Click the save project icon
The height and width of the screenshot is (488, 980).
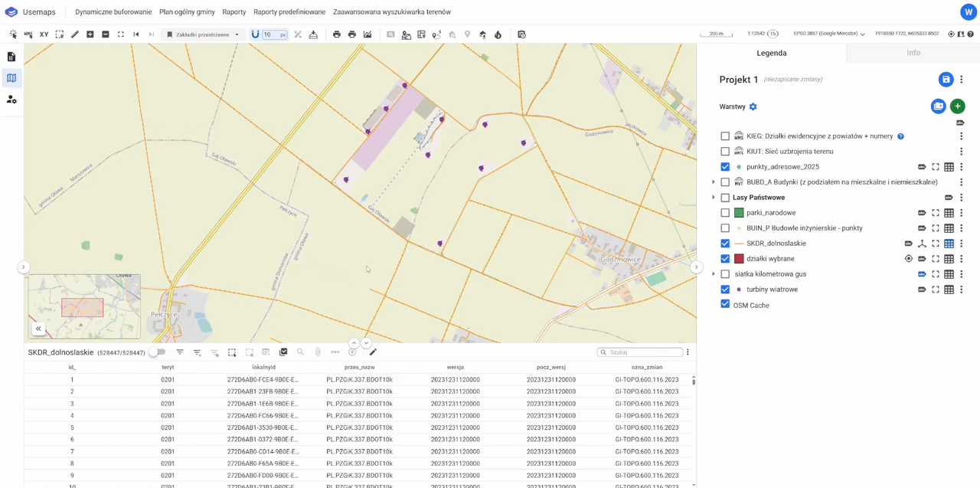pos(946,80)
